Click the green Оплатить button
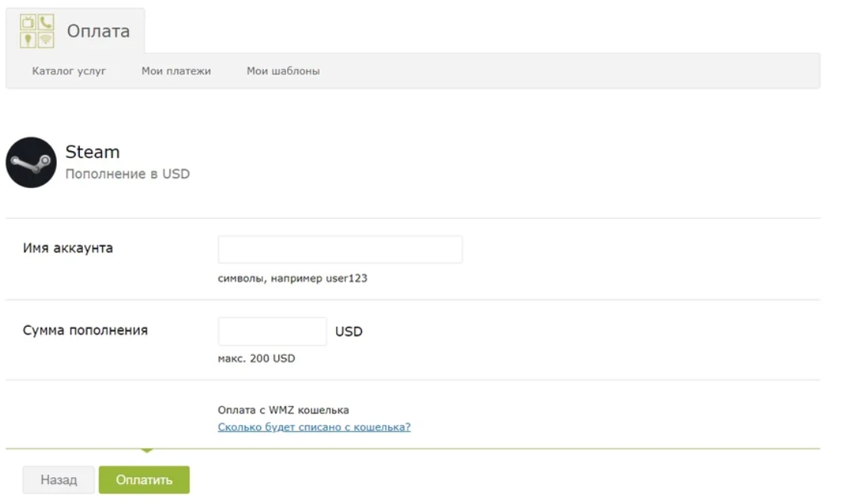Image resolution: width=853 pixels, height=504 pixels. [144, 479]
